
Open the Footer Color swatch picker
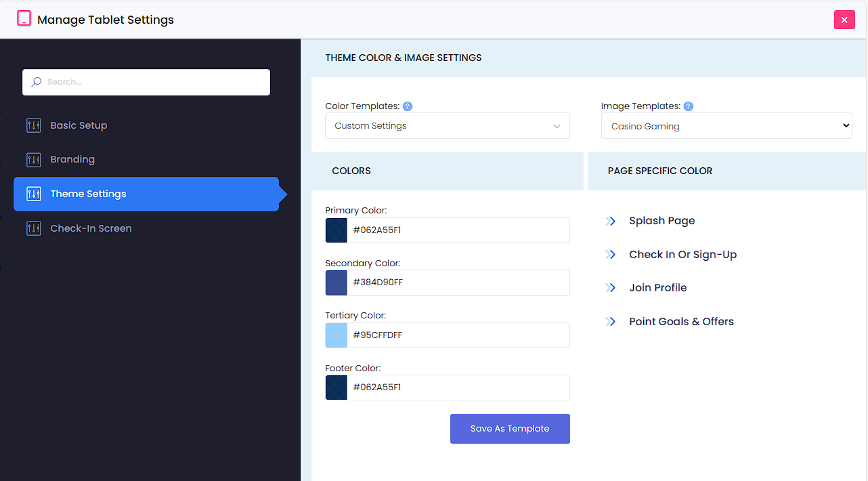(x=337, y=388)
